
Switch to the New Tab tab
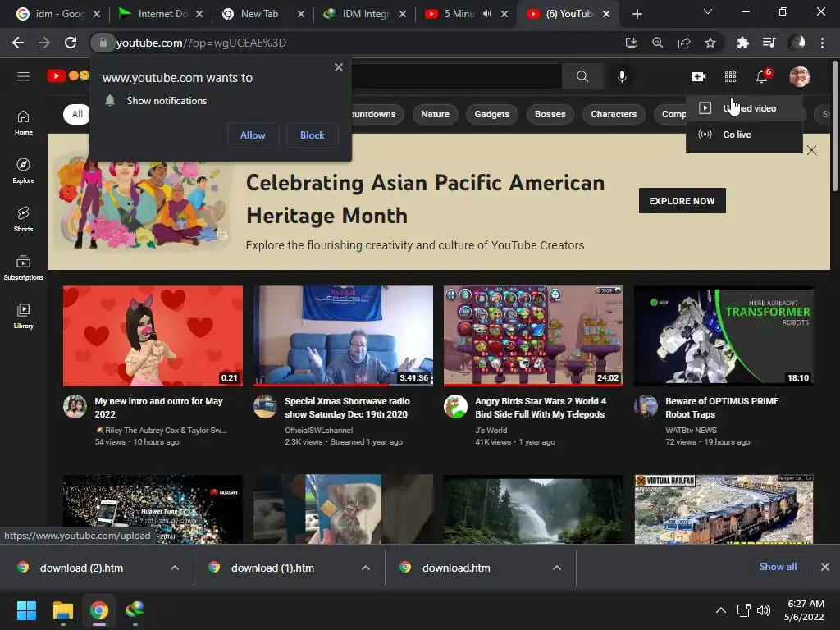tap(263, 14)
